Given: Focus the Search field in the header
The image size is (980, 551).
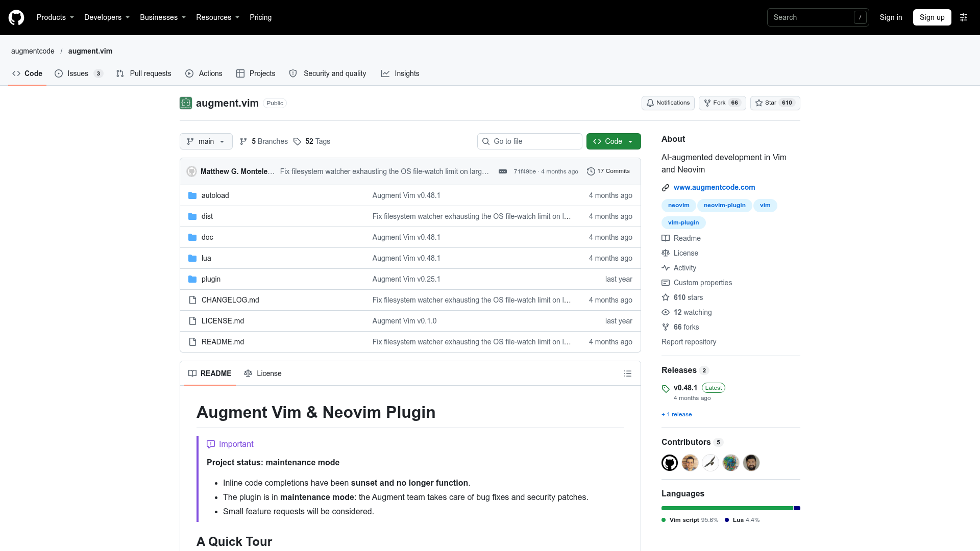Looking at the screenshot, I should (818, 17).
